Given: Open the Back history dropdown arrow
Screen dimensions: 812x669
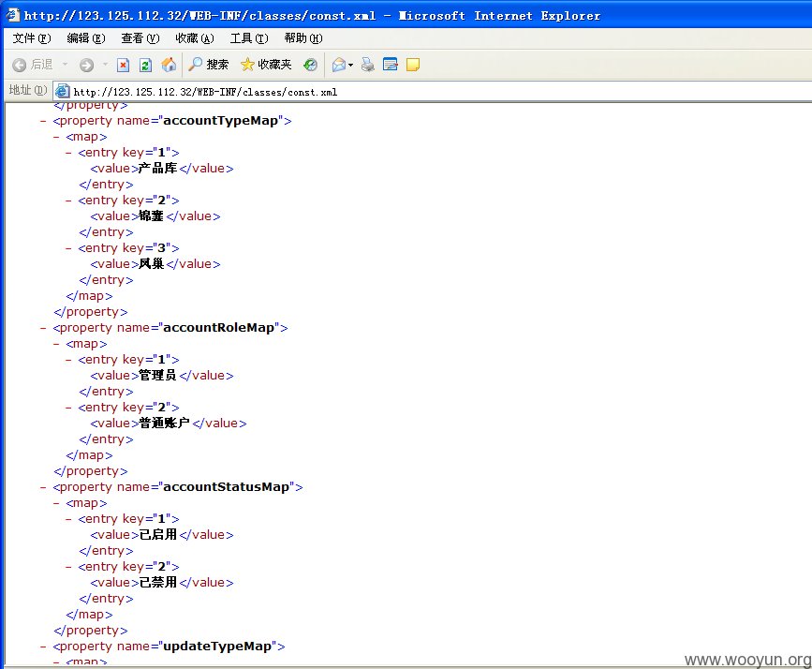Looking at the screenshot, I should tap(65, 65).
